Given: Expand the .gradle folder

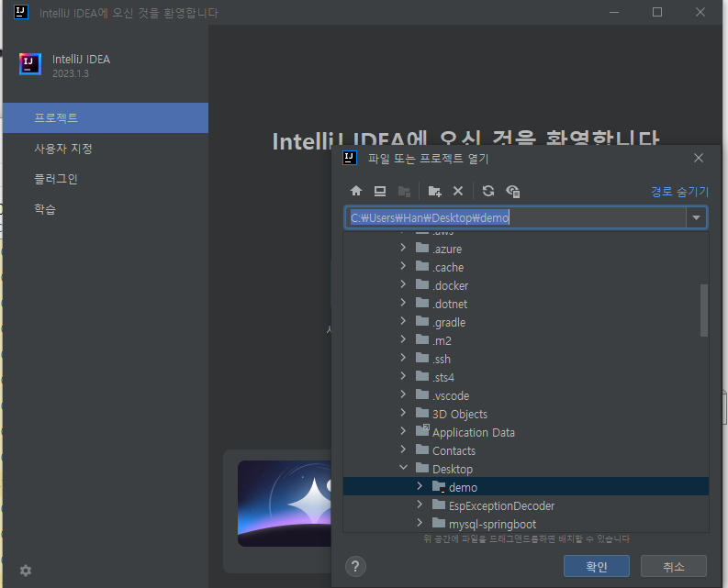Looking at the screenshot, I should [403, 321].
